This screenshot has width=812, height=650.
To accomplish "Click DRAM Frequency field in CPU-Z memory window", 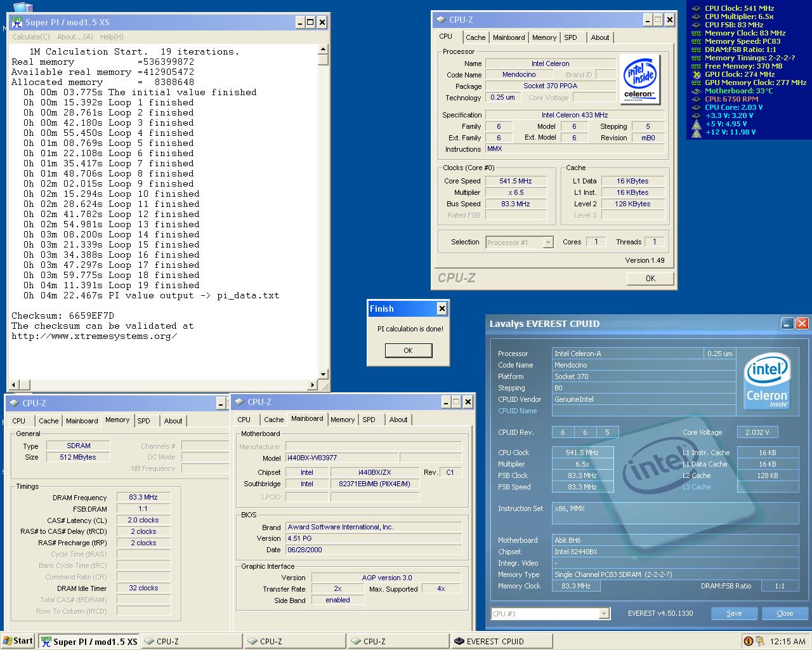I will (143, 497).
